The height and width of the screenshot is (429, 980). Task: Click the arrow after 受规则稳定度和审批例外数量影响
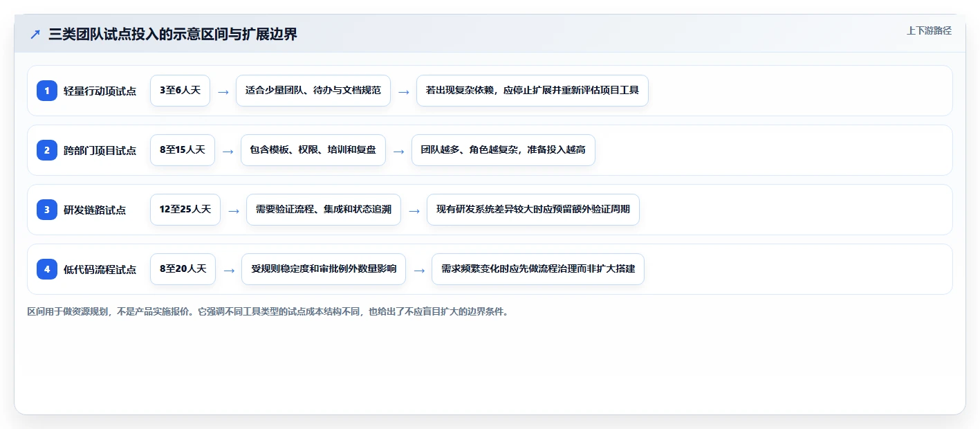tap(418, 271)
